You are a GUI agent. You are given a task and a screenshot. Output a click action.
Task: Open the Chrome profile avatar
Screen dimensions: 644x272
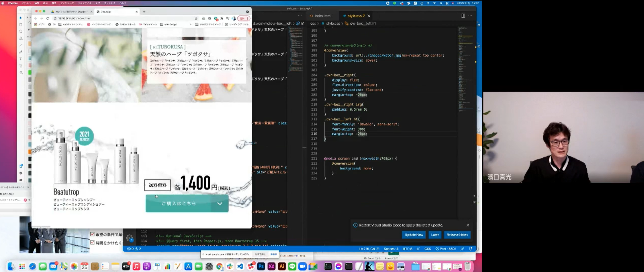click(234, 18)
